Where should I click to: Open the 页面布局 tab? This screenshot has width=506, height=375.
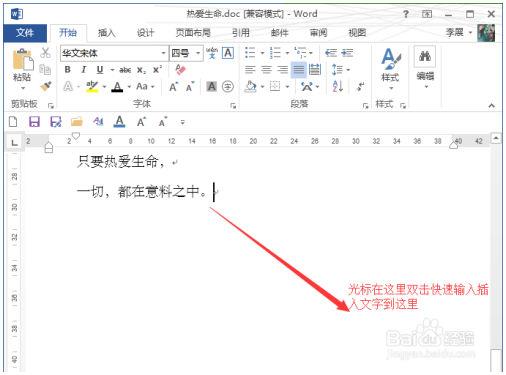(x=193, y=33)
